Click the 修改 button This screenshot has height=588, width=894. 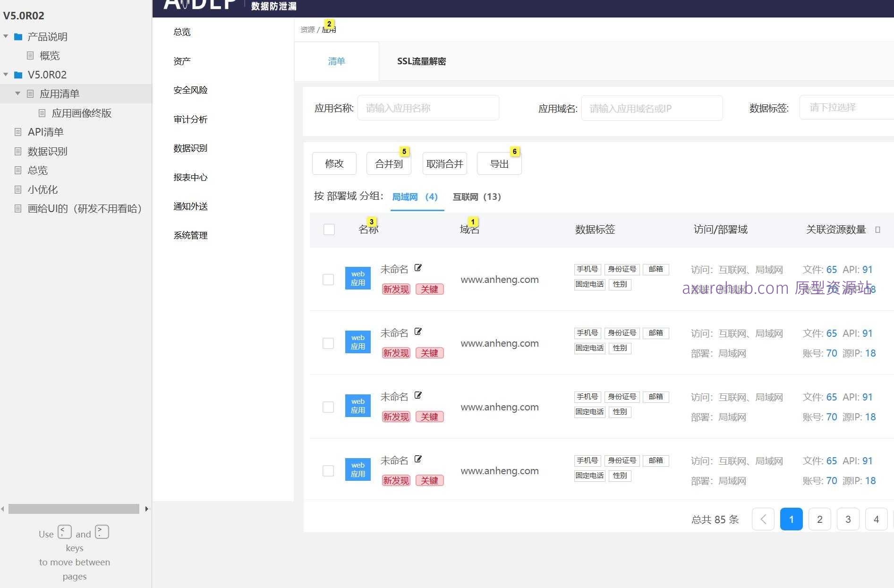coord(334,163)
